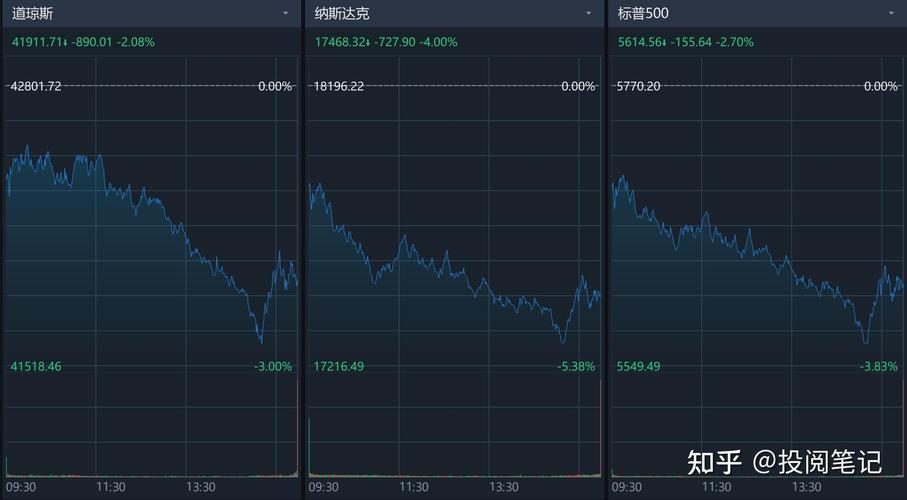Click the @投阅笔记 author handle
907x500 pixels.
click(x=817, y=462)
